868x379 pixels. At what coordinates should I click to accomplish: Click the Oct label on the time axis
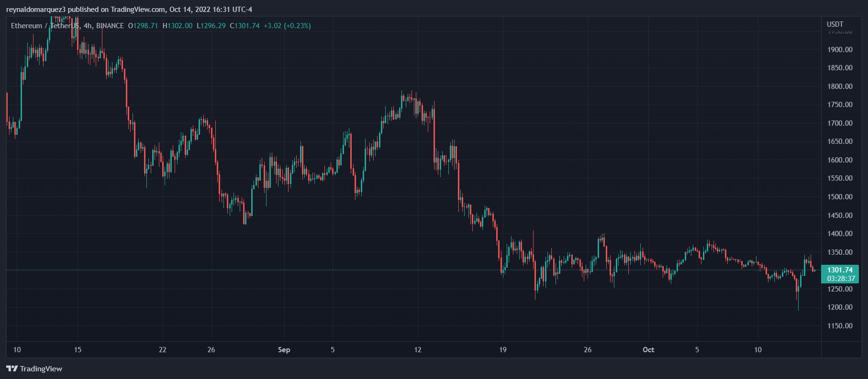coord(648,350)
